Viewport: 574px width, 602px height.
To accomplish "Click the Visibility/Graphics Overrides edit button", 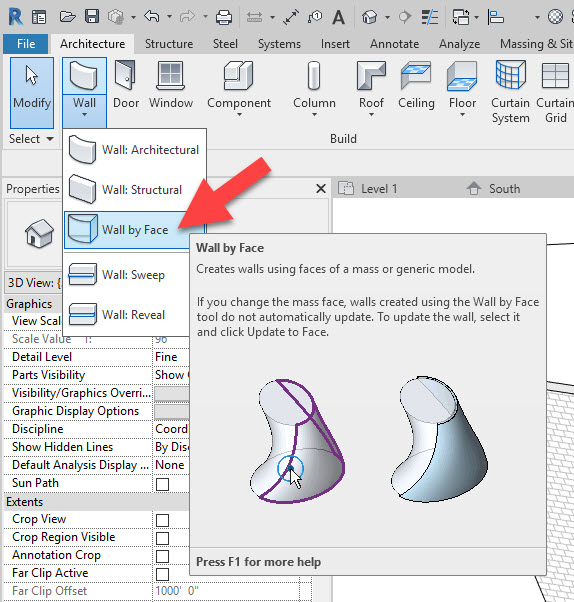I will 171,393.
